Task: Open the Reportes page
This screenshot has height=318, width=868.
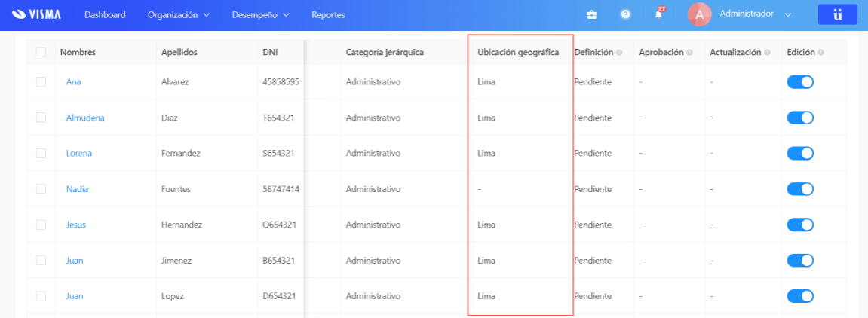Action: [328, 15]
